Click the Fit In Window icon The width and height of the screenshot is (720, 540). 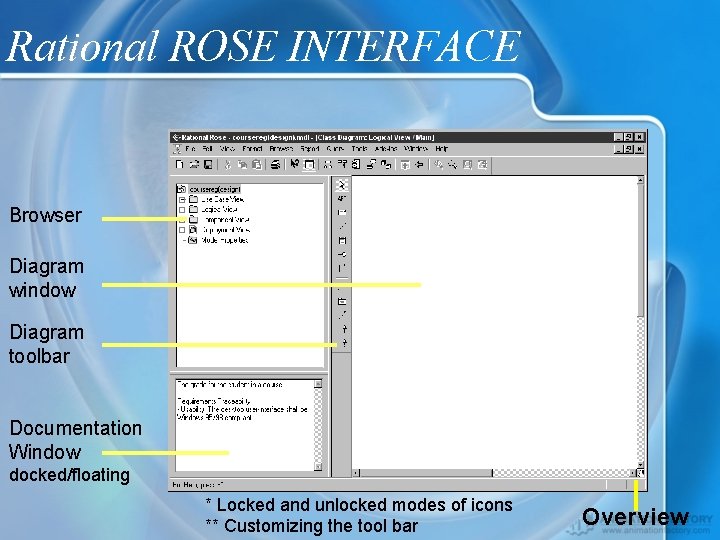(x=467, y=164)
